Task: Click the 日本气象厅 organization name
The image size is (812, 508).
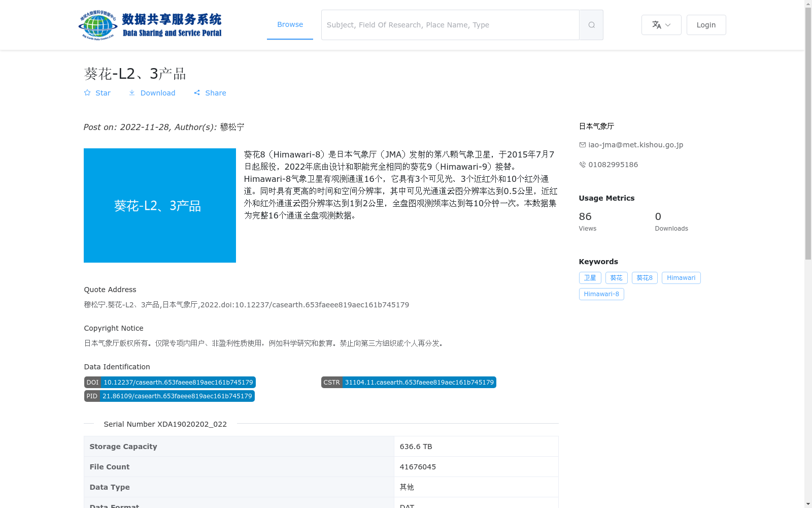Action: coord(596,126)
